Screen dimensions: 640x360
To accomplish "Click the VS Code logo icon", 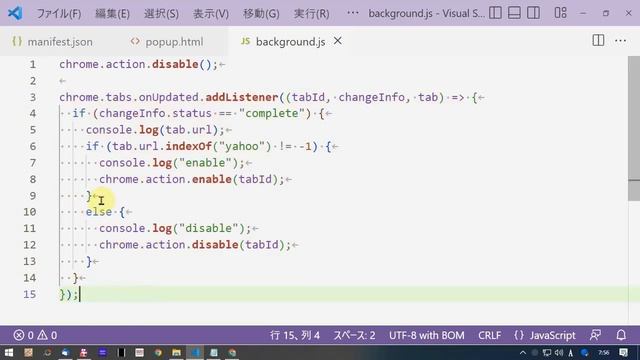I will coord(15,13).
